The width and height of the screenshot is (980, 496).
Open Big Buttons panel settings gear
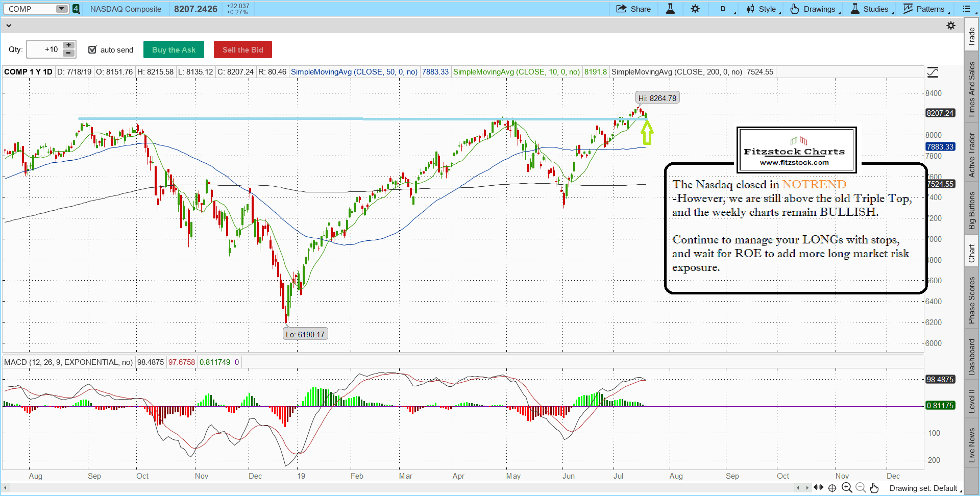click(951, 26)
